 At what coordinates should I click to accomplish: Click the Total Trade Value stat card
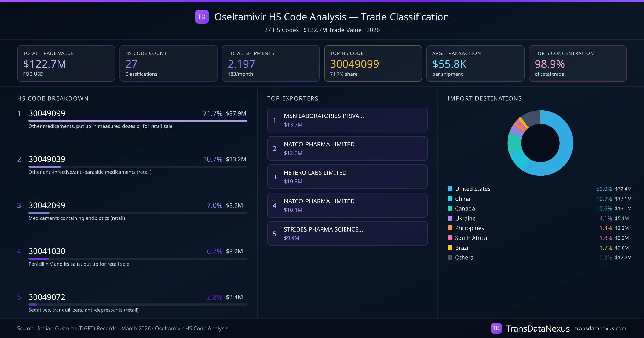pos(66,63)
